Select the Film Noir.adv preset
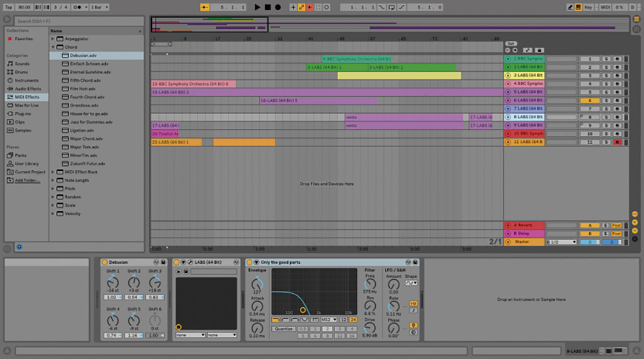 click(82, 89)
